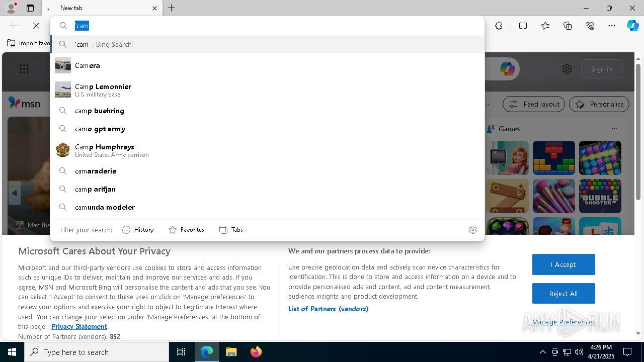Open the Collections toolbar icon
644x362 pixels.
click(568, 26)
